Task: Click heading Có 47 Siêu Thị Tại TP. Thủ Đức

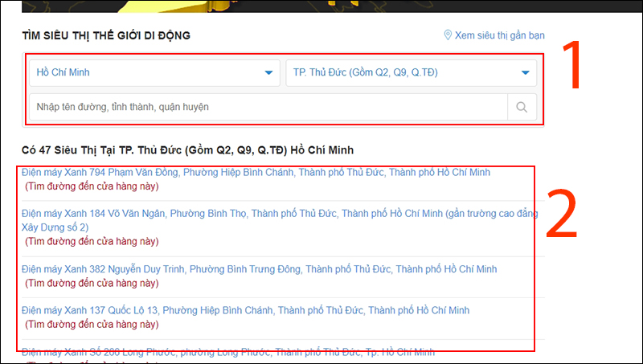Action: 187,150
